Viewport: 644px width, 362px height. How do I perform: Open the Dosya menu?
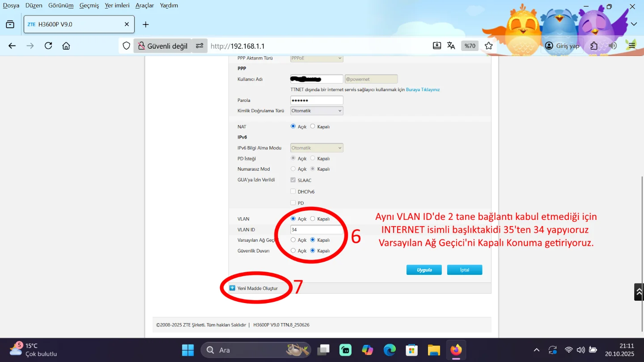tap(11, 5)
